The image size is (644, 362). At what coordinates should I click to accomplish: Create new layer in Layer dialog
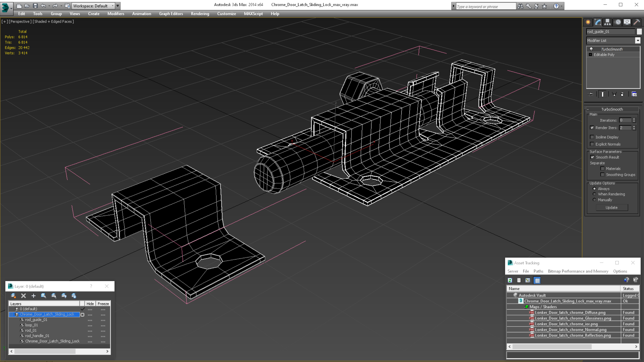[x=13, y=296]
